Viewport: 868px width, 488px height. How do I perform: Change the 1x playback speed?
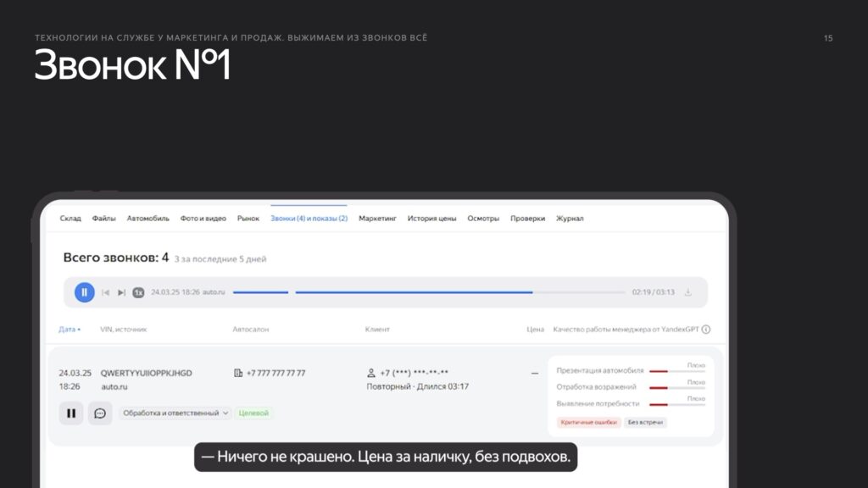tap(138, 292)
